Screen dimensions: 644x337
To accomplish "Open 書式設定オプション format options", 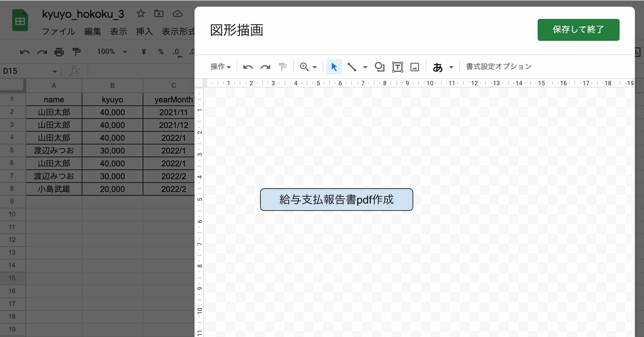I will click(x=499, y=66).
